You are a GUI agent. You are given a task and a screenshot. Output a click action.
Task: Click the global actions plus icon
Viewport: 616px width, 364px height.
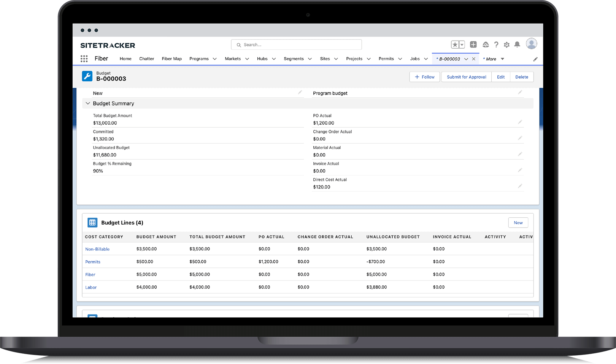[473, 44]
